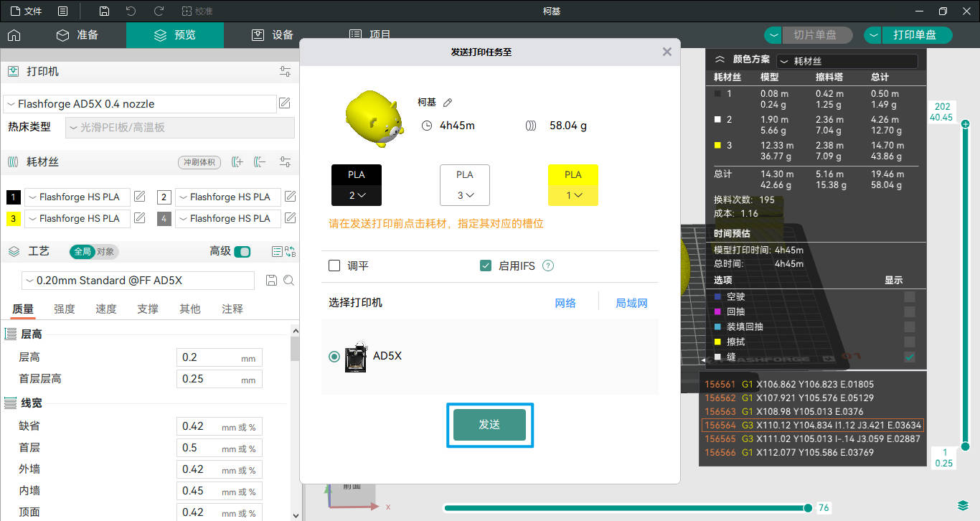980x521 pixels.
Task: Click the 首层层高 value field 0.25
Action: [220, 379]
